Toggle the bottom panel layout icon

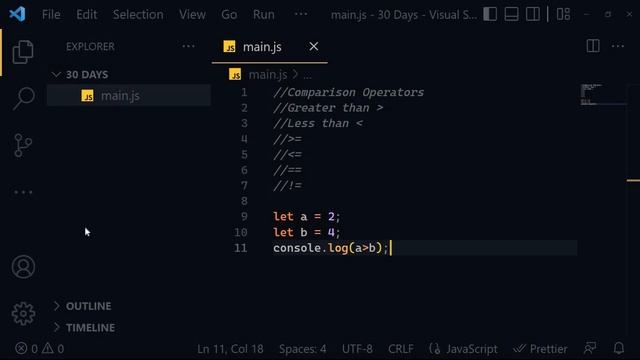pos(511,14)
